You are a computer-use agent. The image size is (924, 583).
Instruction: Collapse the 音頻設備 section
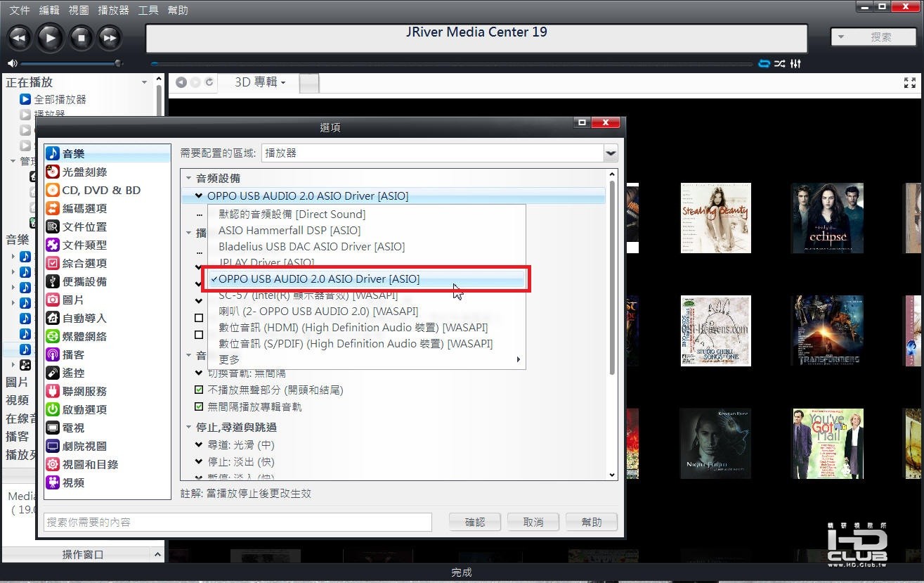point(188,179)
